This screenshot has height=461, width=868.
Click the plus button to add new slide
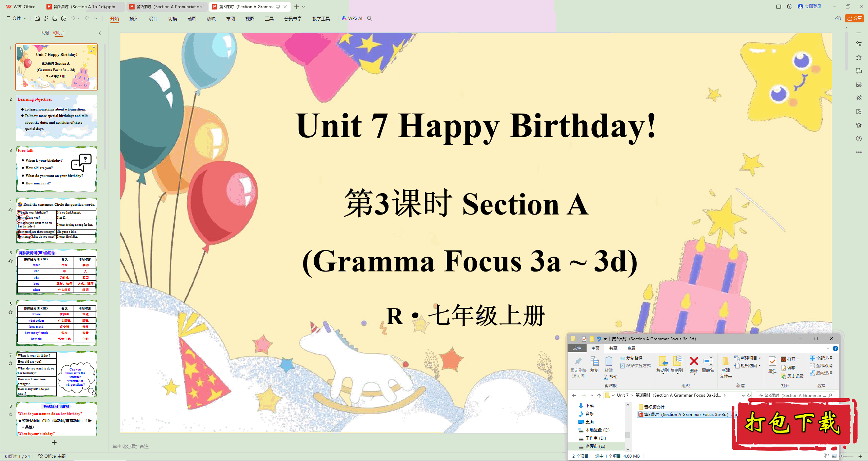(54, 442)
